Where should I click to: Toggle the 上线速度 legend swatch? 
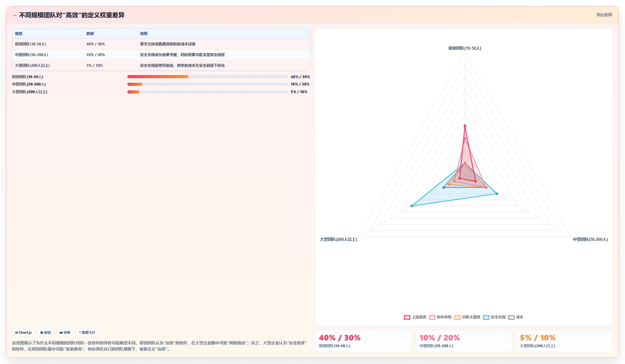point(407,317)
